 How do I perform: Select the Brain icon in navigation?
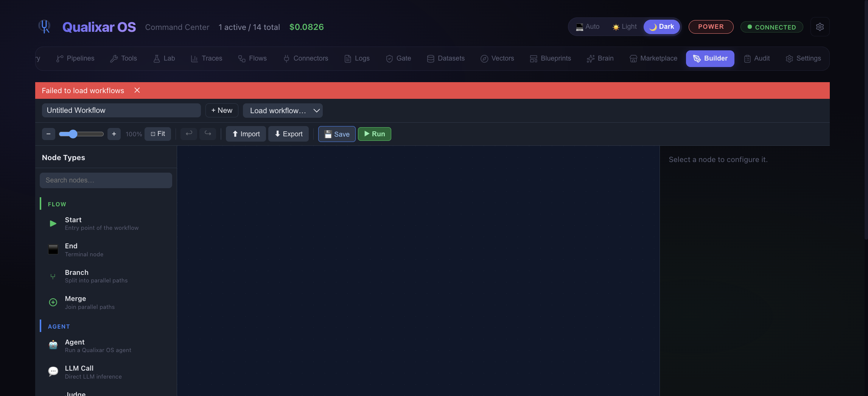[591, 58]
